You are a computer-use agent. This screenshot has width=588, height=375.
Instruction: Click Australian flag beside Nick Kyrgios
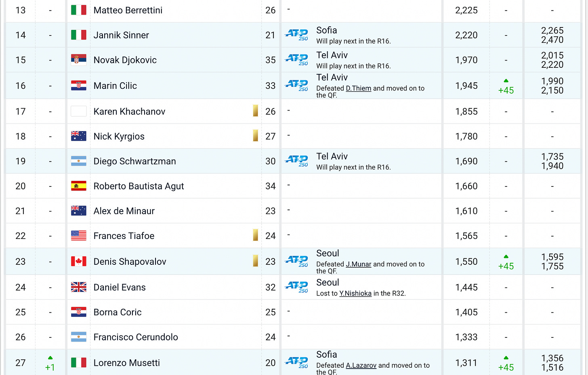78,136
